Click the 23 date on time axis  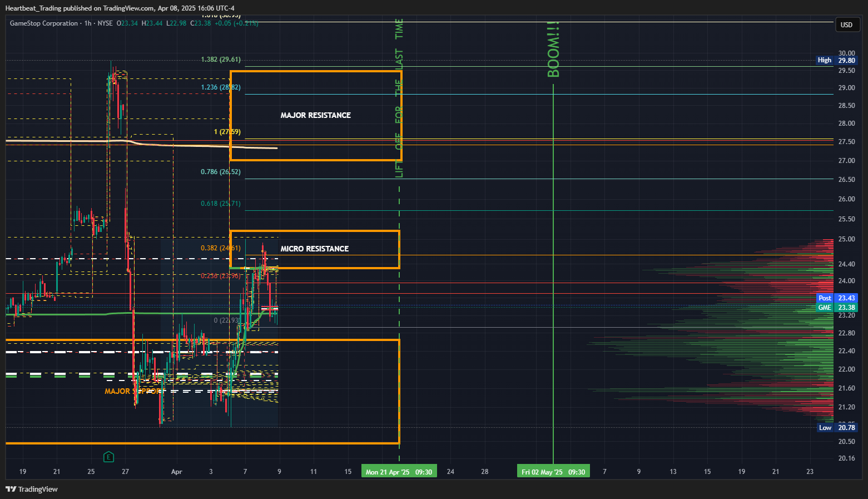click(810, 472)
